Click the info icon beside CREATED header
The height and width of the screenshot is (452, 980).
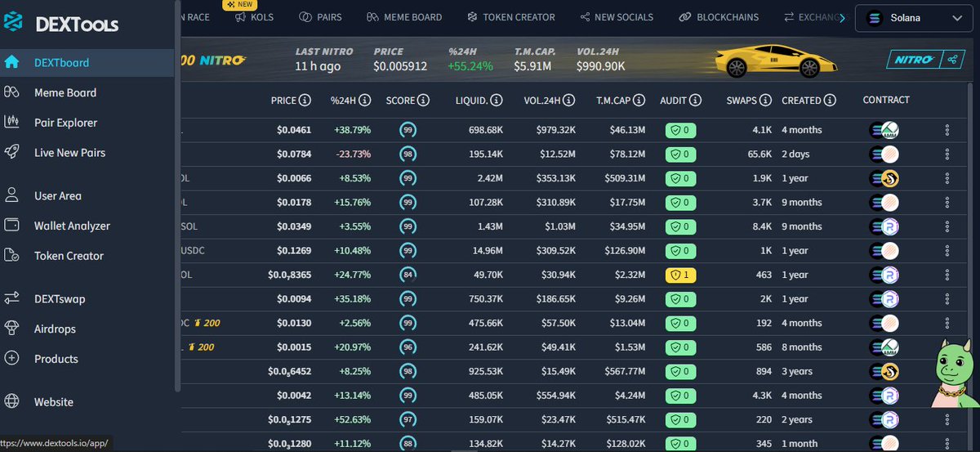click(830, 101)
